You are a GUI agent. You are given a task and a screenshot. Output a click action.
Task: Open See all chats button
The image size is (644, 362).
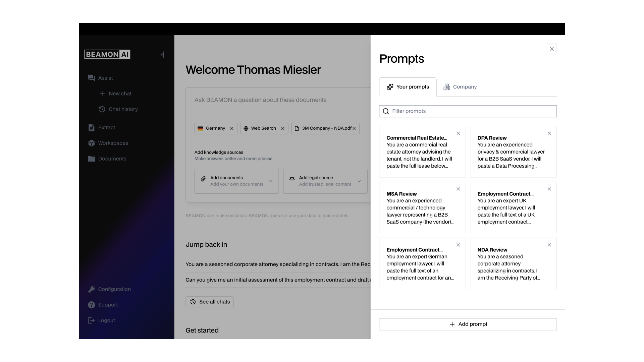(x=210, y=302)
